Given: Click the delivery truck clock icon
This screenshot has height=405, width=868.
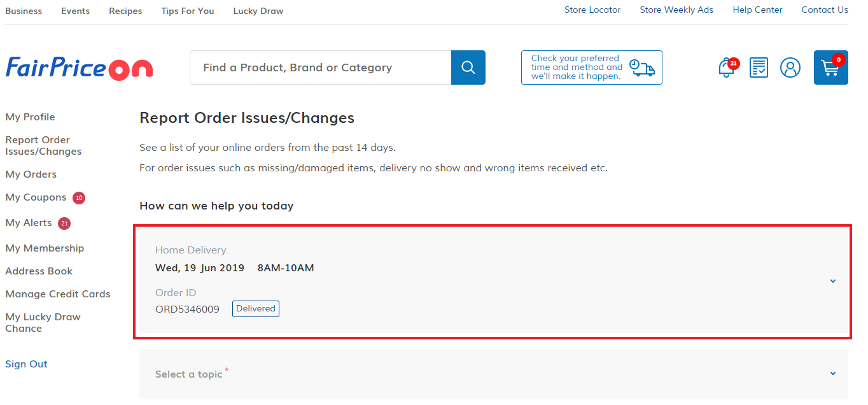Looking at the screenshot, I should click(x=641, y=67).
